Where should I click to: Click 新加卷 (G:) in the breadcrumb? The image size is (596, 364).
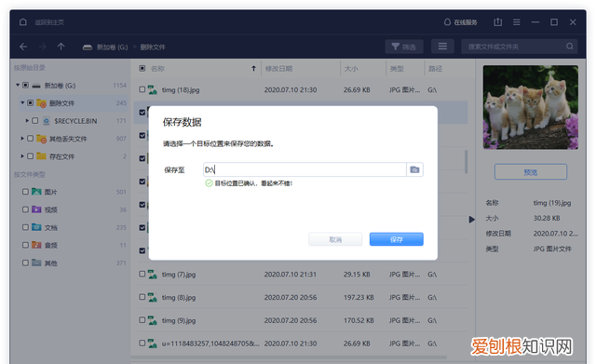(x=112, y=47)
